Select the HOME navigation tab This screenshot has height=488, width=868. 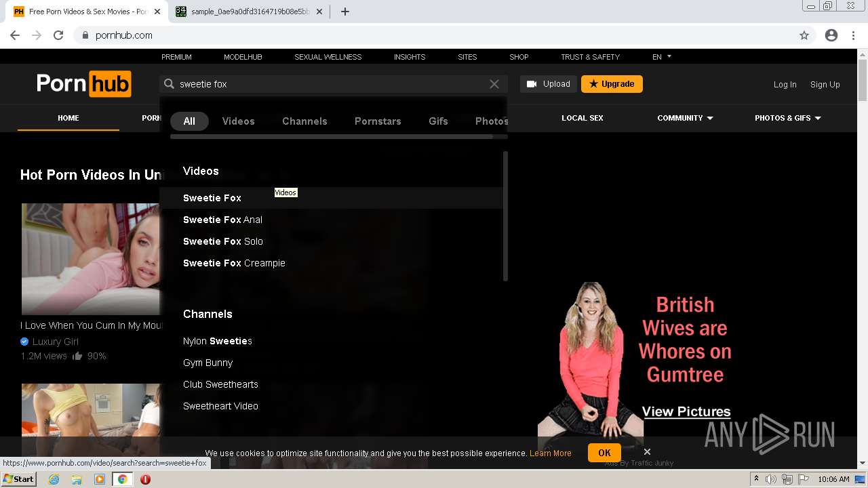pyautogui.click(x=68, y=118)
